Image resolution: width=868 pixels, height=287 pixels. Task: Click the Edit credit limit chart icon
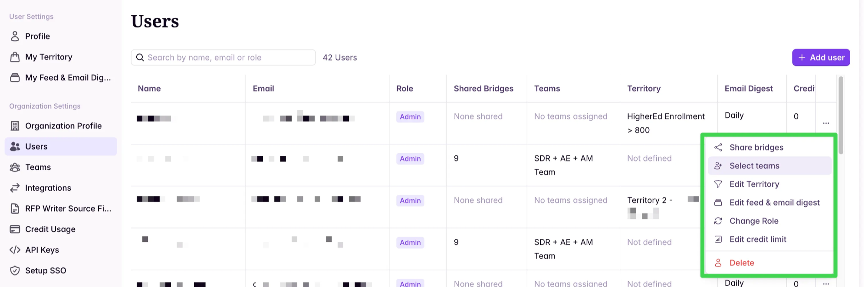coord(718,239)
